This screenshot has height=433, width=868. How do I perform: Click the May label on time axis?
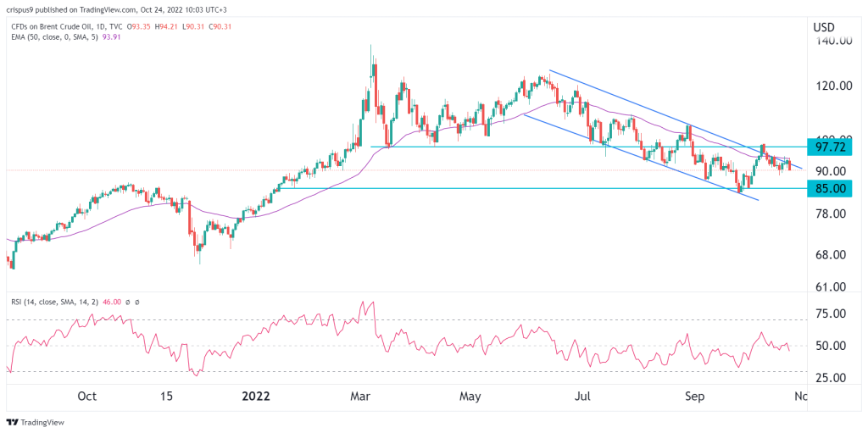(x=470, y=397)
